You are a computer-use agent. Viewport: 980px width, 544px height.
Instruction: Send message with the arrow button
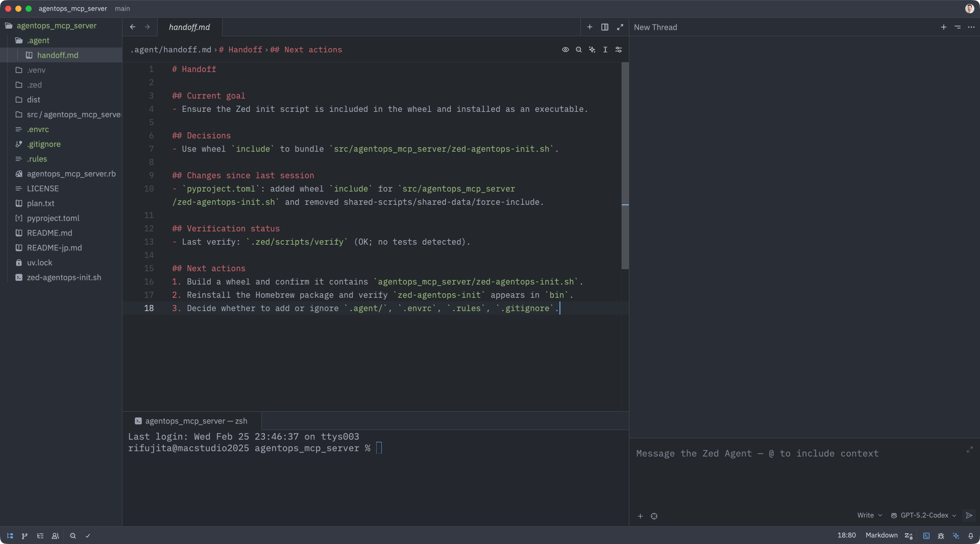[969, 515]
